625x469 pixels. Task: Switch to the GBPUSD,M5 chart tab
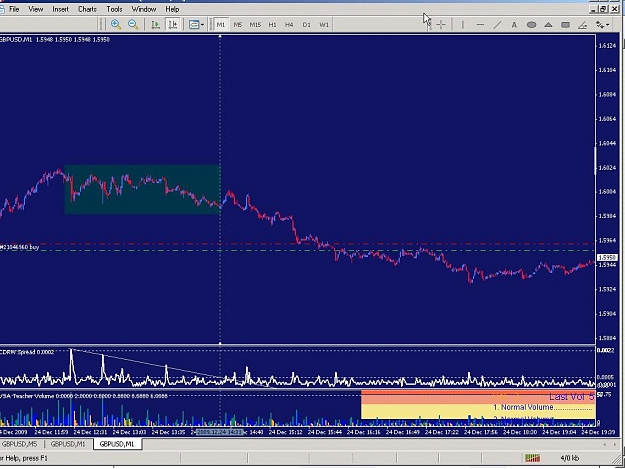click(20, 444)
